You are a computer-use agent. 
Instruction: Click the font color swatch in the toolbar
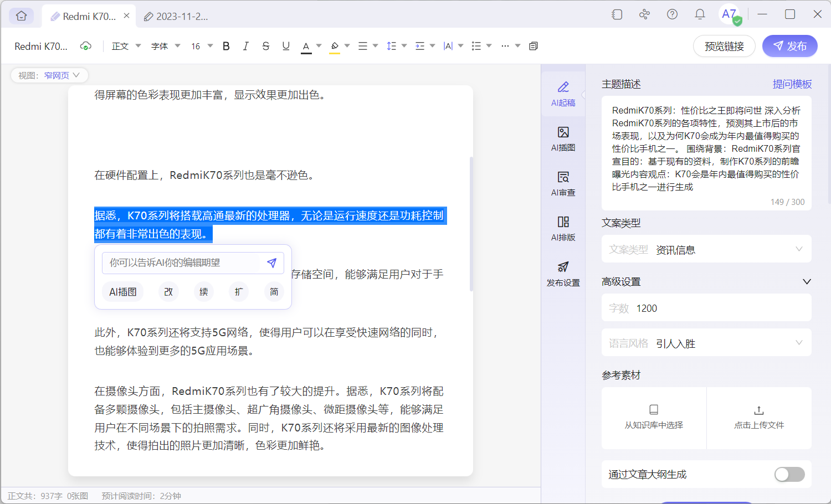306,46
